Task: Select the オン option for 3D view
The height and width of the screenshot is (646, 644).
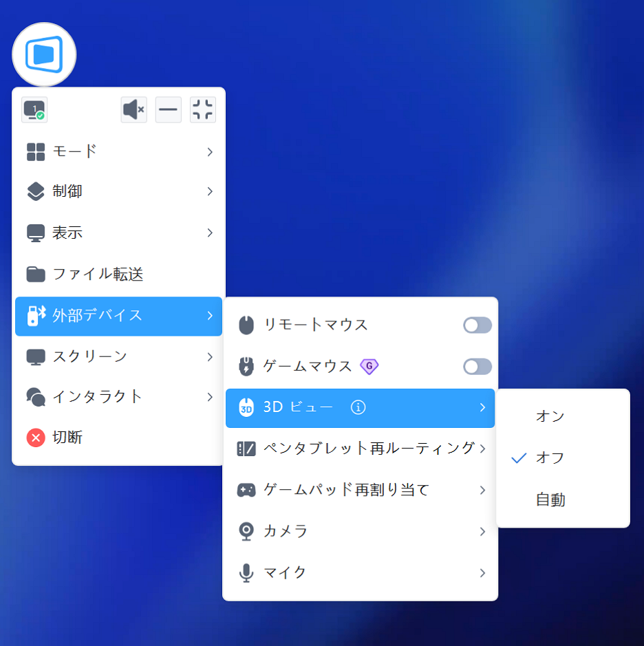Action: tap(550, 416)
